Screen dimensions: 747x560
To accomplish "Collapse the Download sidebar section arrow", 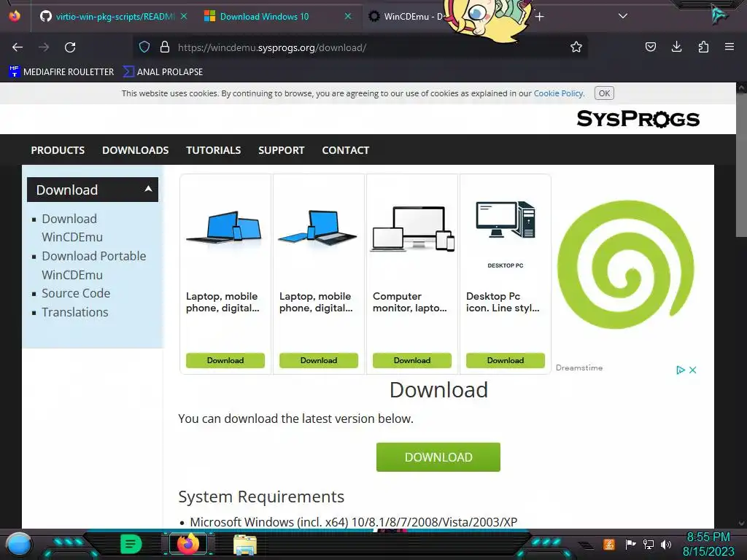I will [x=148, y=189].
